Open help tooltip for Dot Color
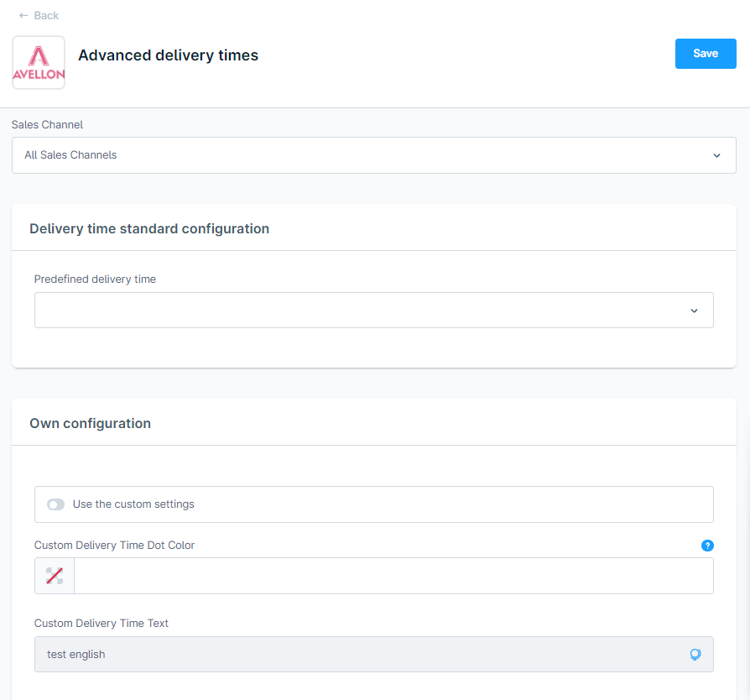This screenshot has height=700, width=750. [707, 546]
